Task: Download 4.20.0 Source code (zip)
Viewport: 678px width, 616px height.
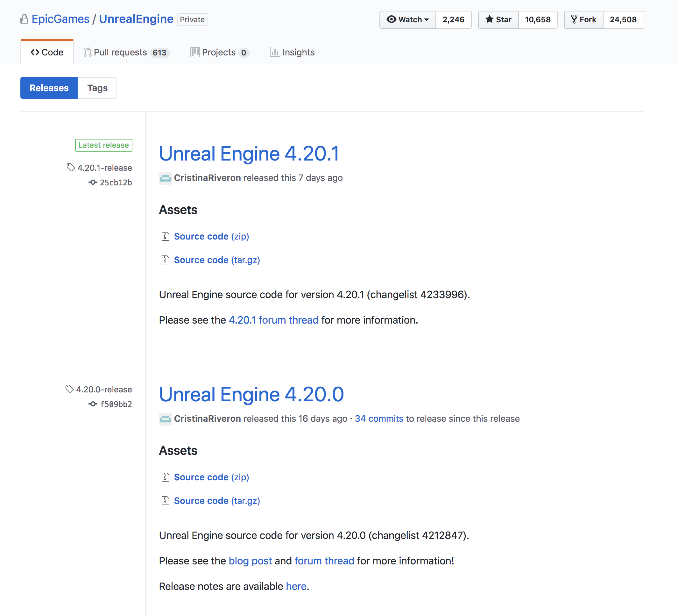Action: click(212, 477)
